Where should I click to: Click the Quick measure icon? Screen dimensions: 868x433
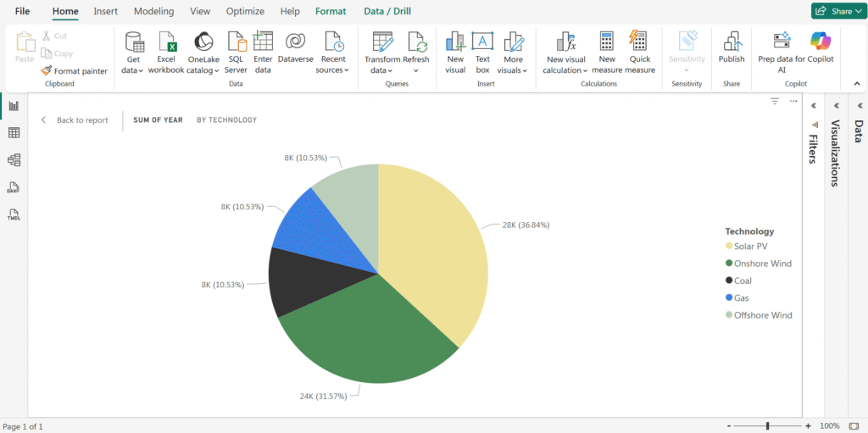pyautogui.click(x=640, y=42)
